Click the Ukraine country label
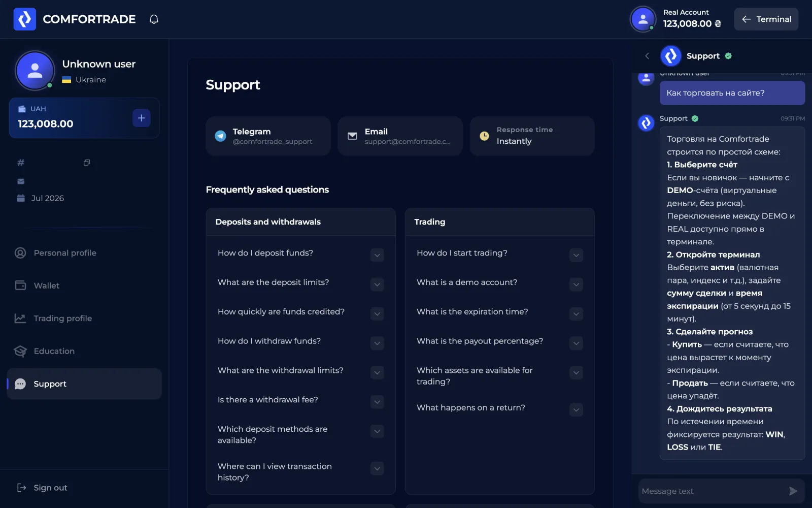This screenshot has width=812, height=508. point(91,80)
